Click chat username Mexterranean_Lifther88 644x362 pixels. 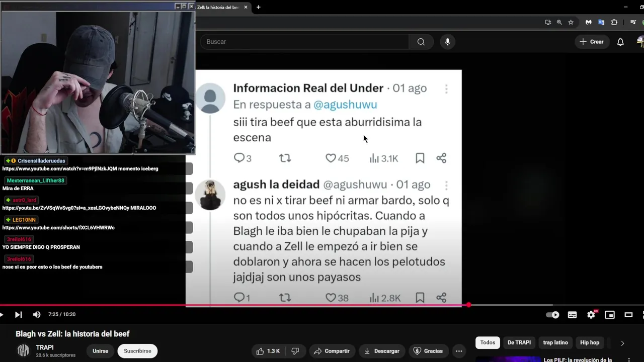pos(36,180)
